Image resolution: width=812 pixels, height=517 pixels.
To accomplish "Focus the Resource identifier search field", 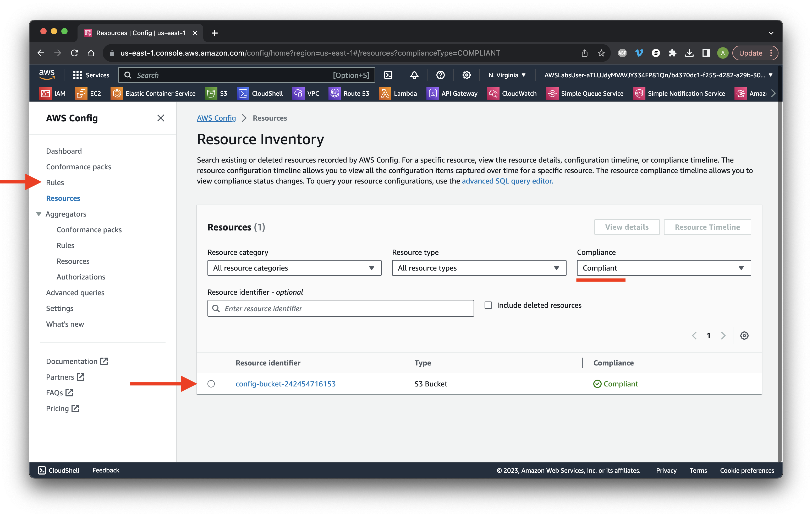I will pyautogui.click(x=340, y=309).
